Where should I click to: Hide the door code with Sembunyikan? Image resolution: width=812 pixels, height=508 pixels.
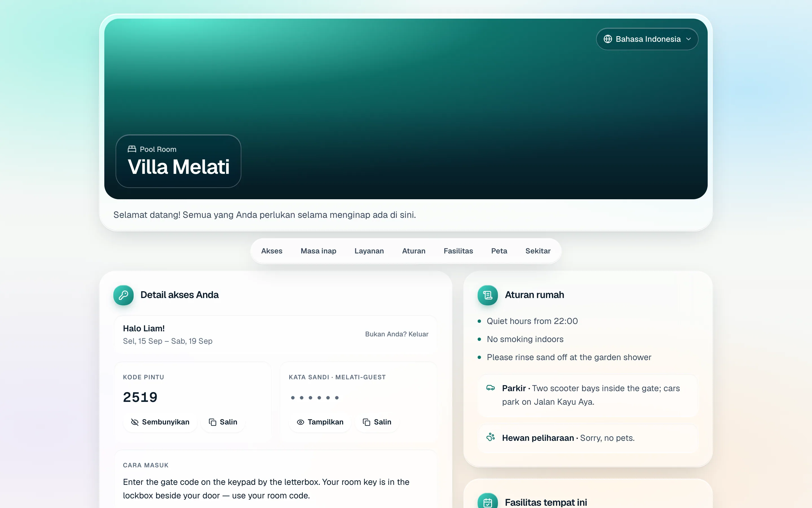click(x=160, y=422)
